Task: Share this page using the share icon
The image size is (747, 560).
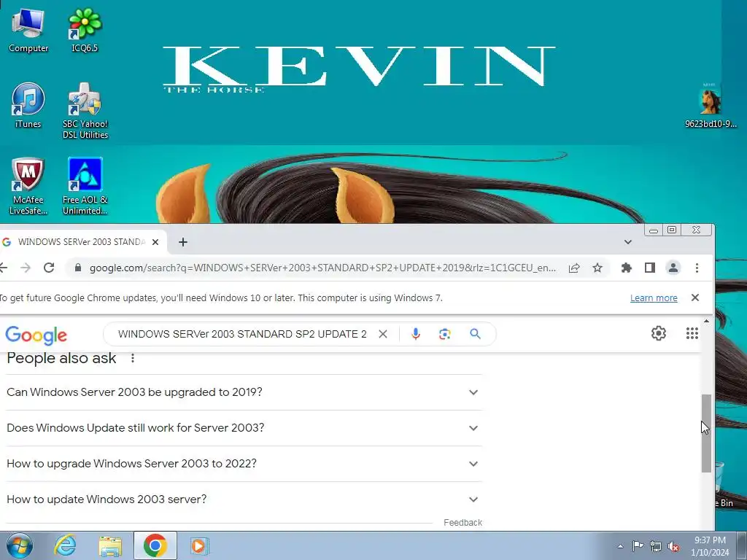Action: [x=574, y=268]
